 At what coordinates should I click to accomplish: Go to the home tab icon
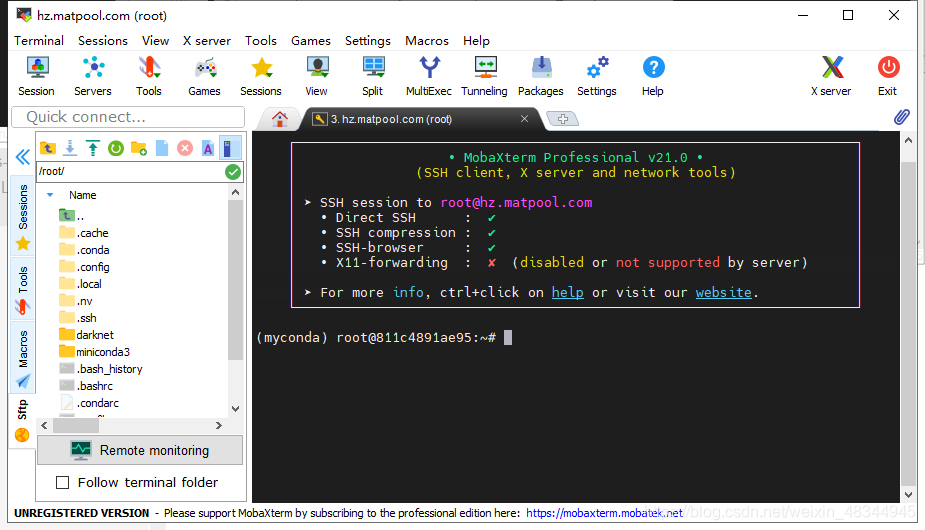point(280,119)
